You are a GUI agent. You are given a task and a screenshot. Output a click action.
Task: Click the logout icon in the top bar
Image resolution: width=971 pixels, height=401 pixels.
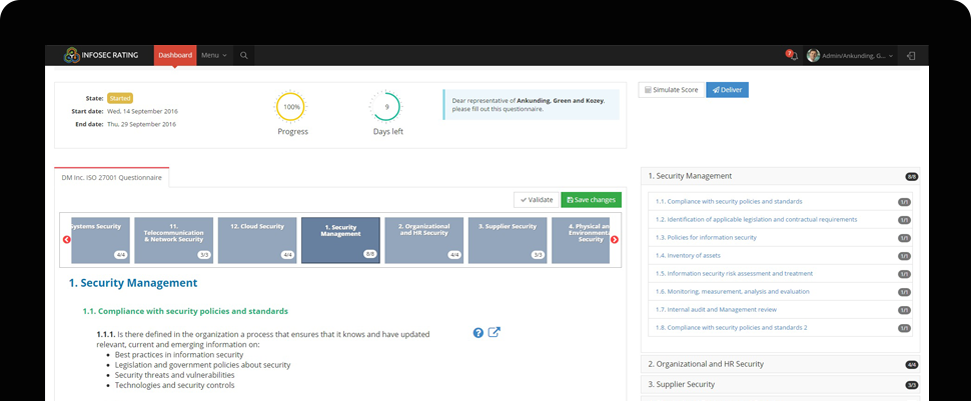(x=911, y=56)
